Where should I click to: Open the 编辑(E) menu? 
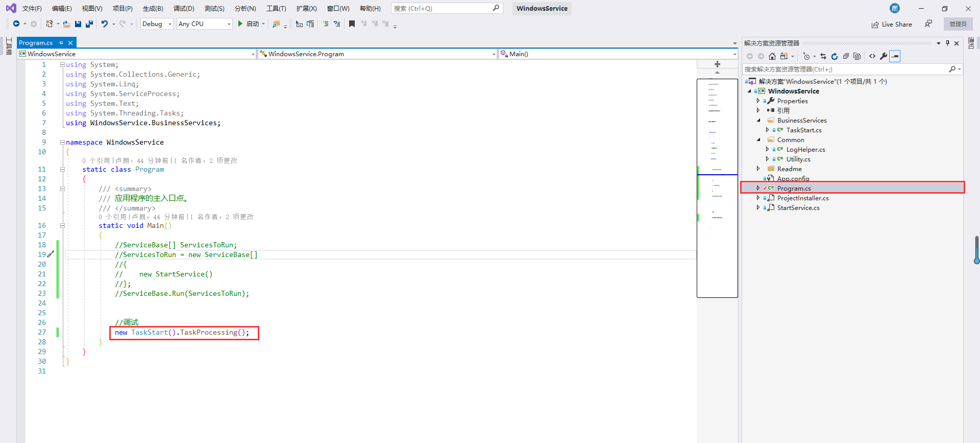(62, 8)
